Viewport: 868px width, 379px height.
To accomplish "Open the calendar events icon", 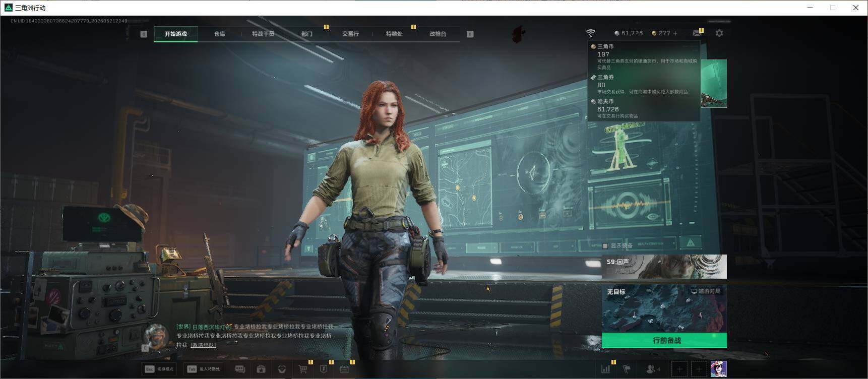I will [x=344, y=369].
